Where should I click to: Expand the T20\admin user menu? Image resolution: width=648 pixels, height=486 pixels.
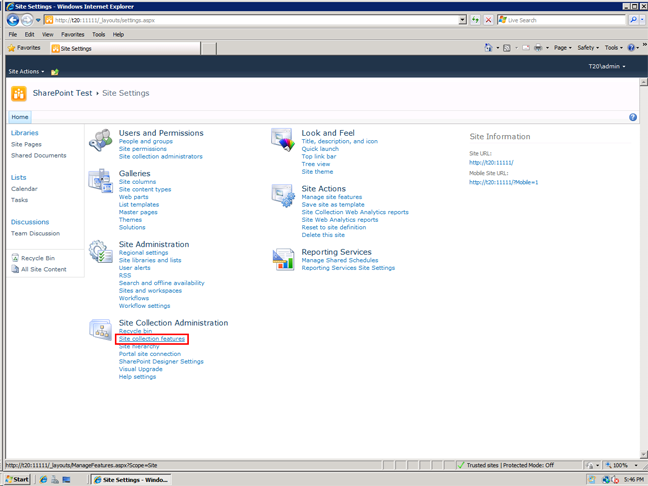click(607, 66)
